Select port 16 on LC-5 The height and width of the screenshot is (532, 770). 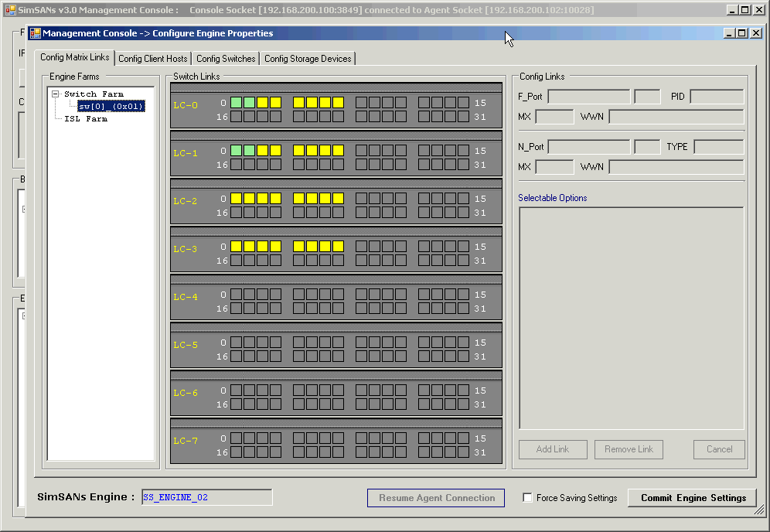tap(237, 356)
